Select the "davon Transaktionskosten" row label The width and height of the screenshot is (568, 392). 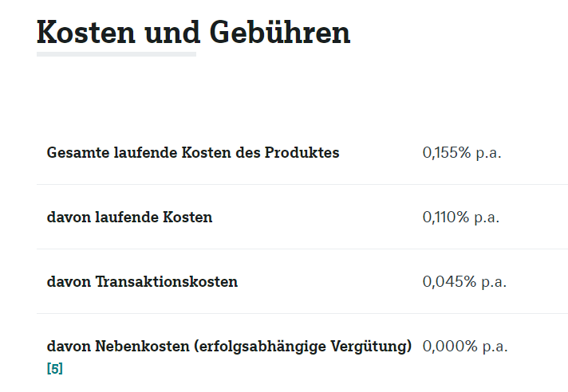142,282
